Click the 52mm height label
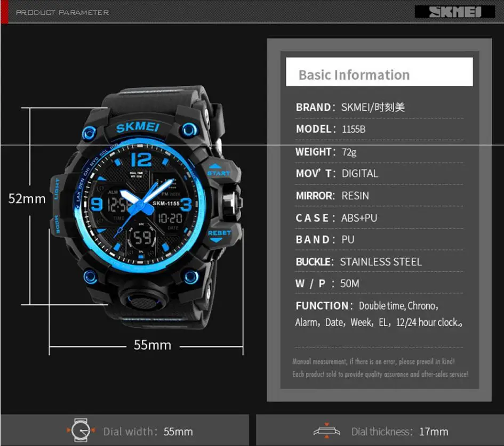The height and width of the screenshot is (446, 504). pyautogui.click(x=27, y=199)
